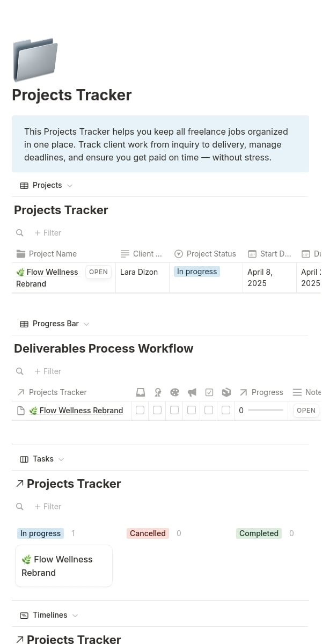This screenshot has height=644, width=322.
Task: Select the Flow Wellness Rebrand card under In progress
Action: [63, 566]
